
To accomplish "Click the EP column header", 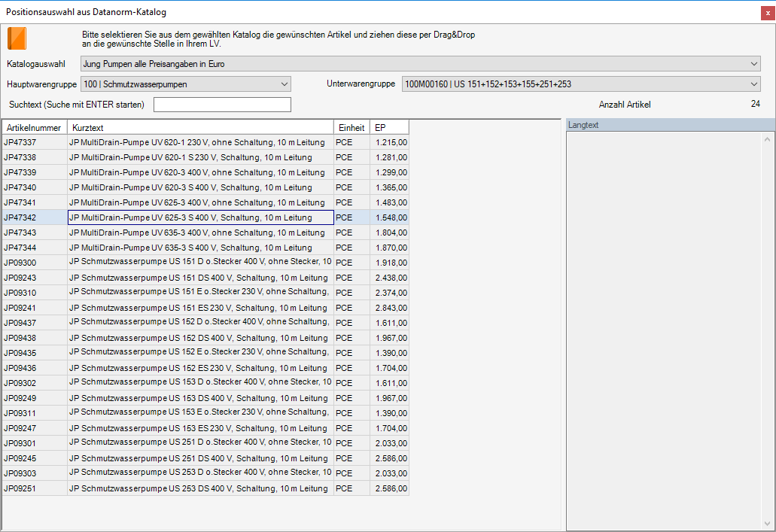I will pos(389,128).
